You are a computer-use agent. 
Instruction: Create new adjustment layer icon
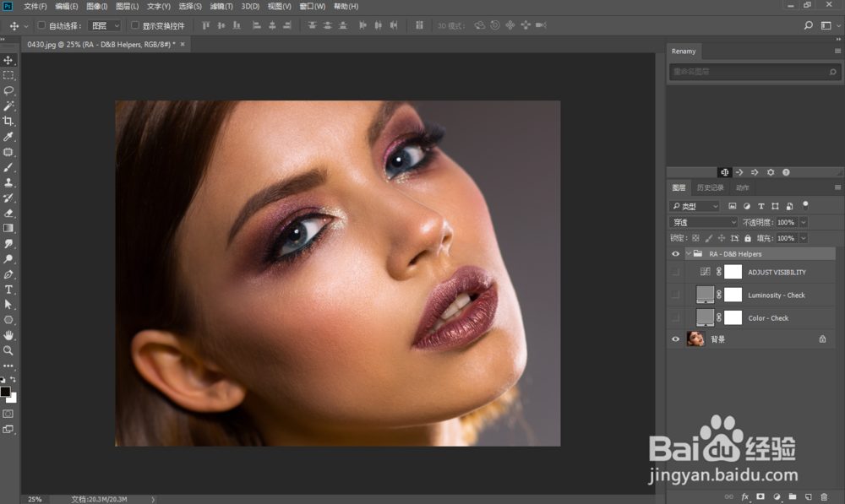tap(777, 496)
